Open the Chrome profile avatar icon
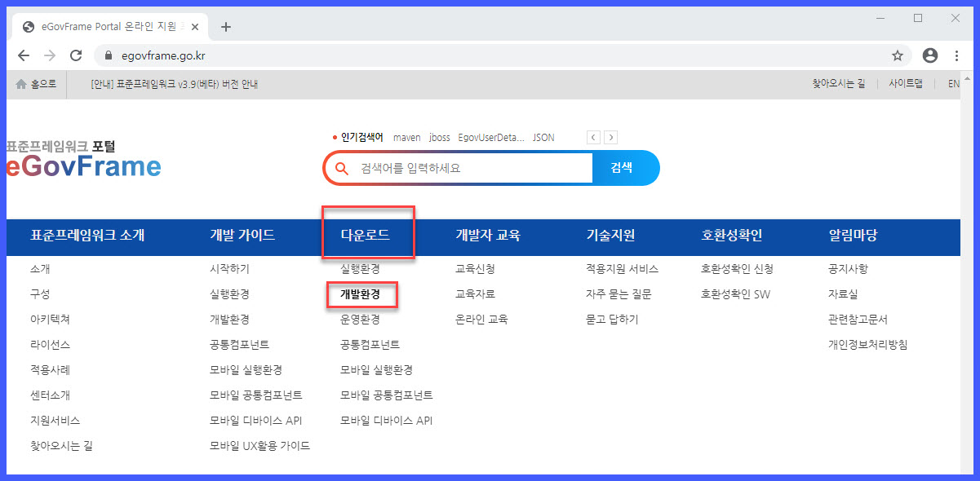The height and width of the screenshot is (481, 980). [x=929, y=55]
